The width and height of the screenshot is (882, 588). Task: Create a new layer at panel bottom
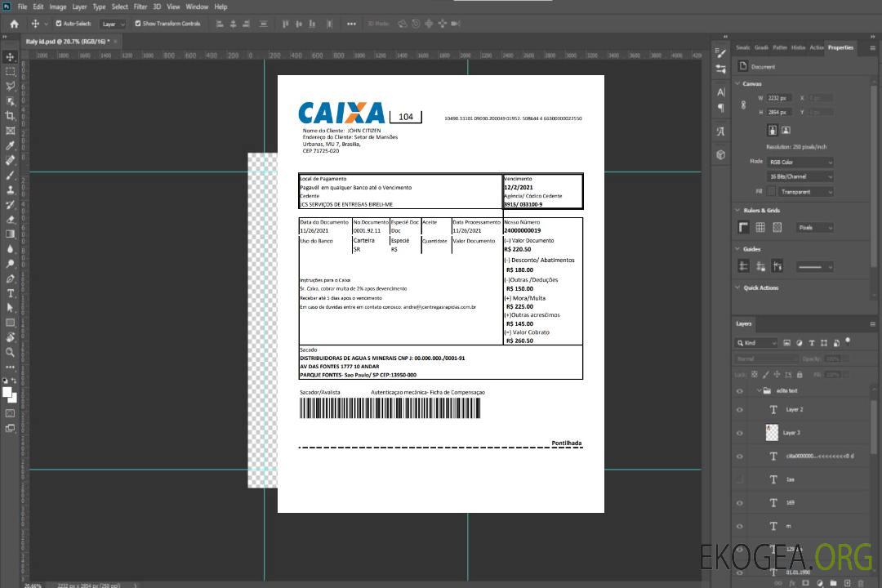[847, 583]
